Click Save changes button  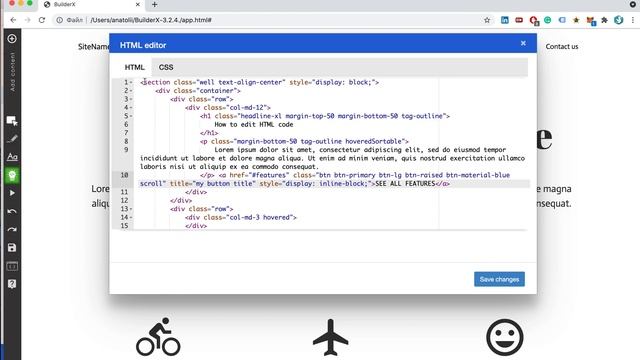pos(499,280)
